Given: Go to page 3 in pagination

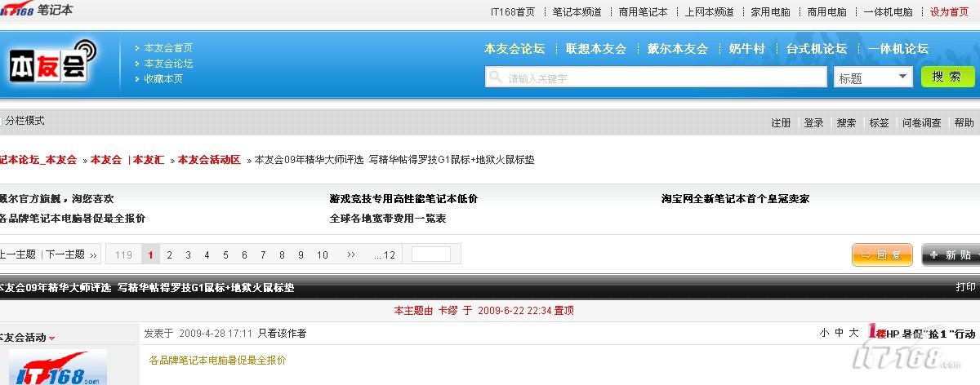Looking at the screenshot, I should point(189,254).
